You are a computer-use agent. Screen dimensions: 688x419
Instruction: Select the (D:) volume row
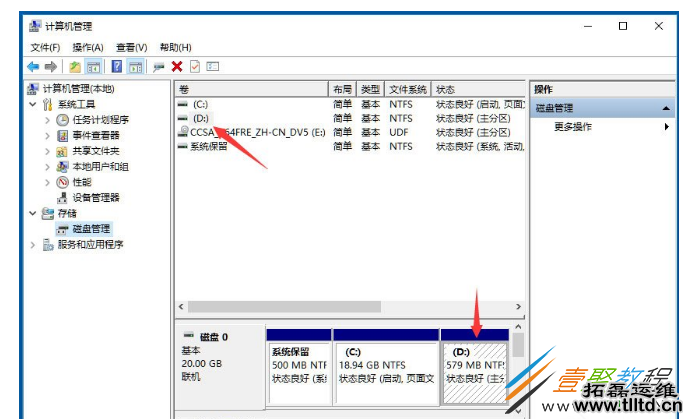pos(350,118)
